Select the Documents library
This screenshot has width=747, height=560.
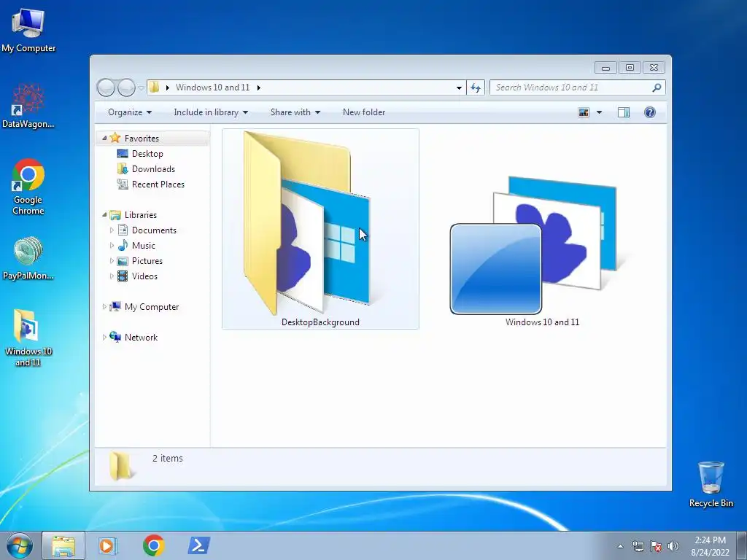(154, 230)
